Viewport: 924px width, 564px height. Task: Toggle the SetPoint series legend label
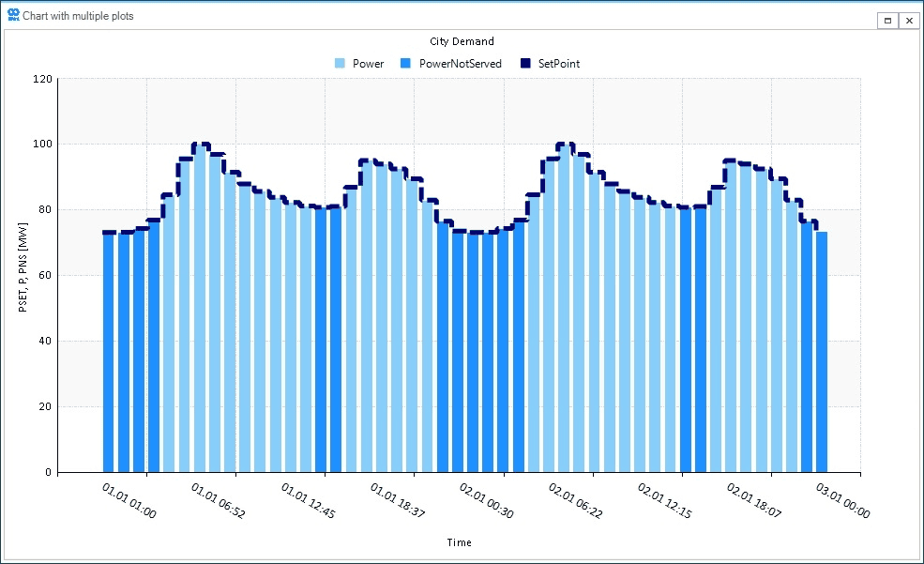click(558, 64)
